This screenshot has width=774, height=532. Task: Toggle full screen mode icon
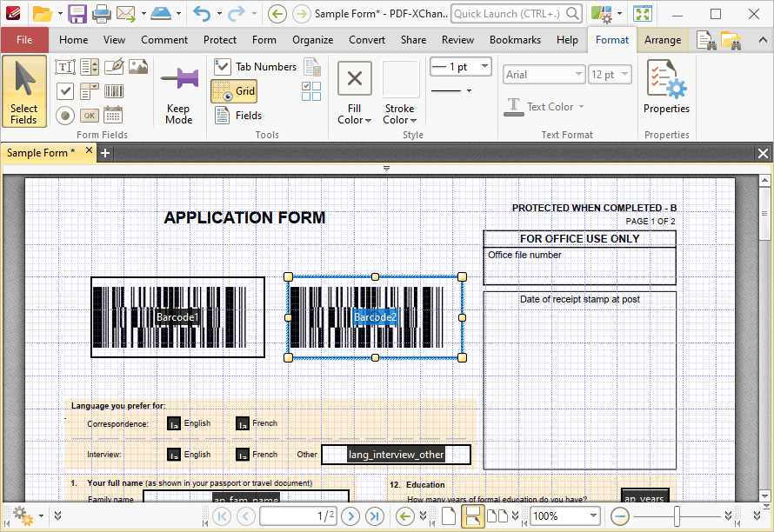point(643,14)
